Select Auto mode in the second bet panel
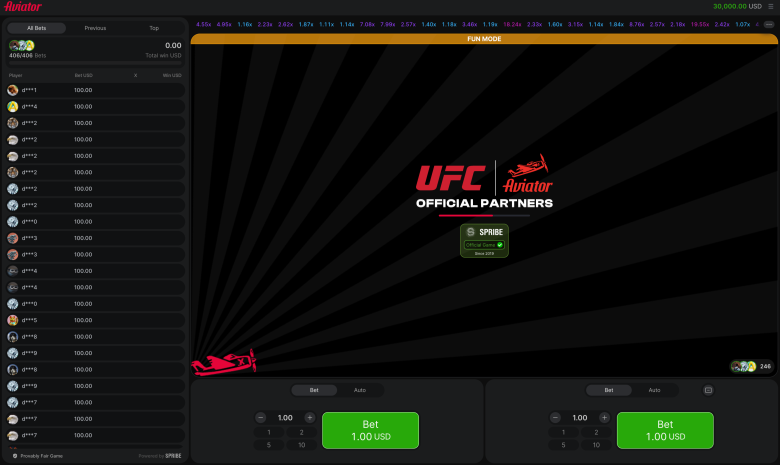Screen dimensions: 780x465 pos(655,390)
